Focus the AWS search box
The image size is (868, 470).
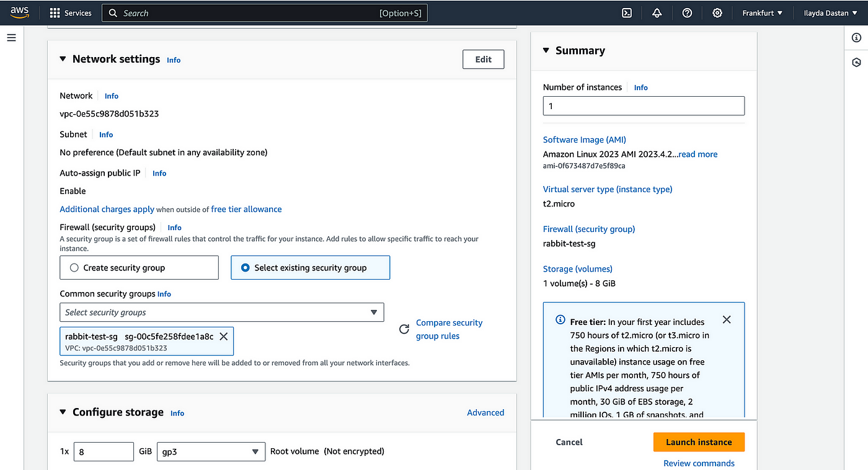pos(265,13)
